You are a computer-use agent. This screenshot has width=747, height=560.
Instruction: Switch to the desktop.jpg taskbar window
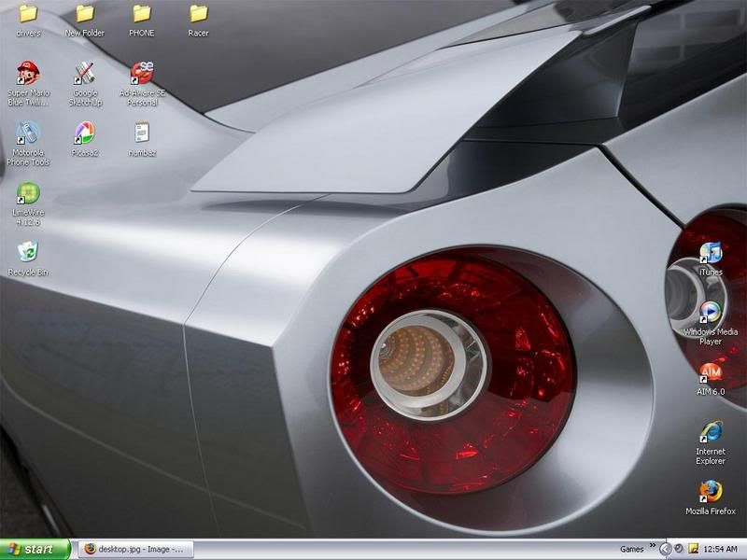click(136, 549)
